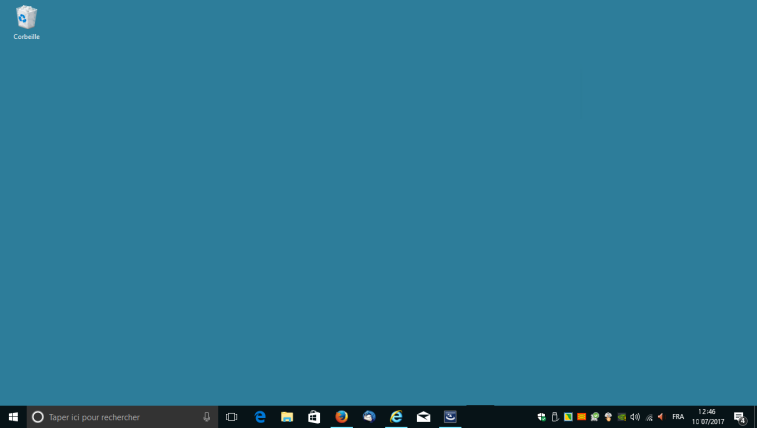This screenshot has width=757, height=428.
Task: Open Windows Defender shield tray icon
Action: tap(542, 417)
